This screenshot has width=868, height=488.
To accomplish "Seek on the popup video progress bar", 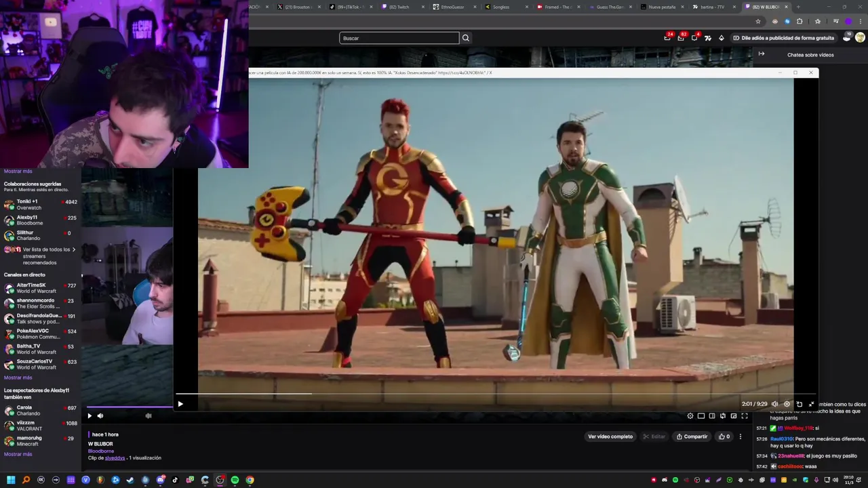I will pos(495,394).
